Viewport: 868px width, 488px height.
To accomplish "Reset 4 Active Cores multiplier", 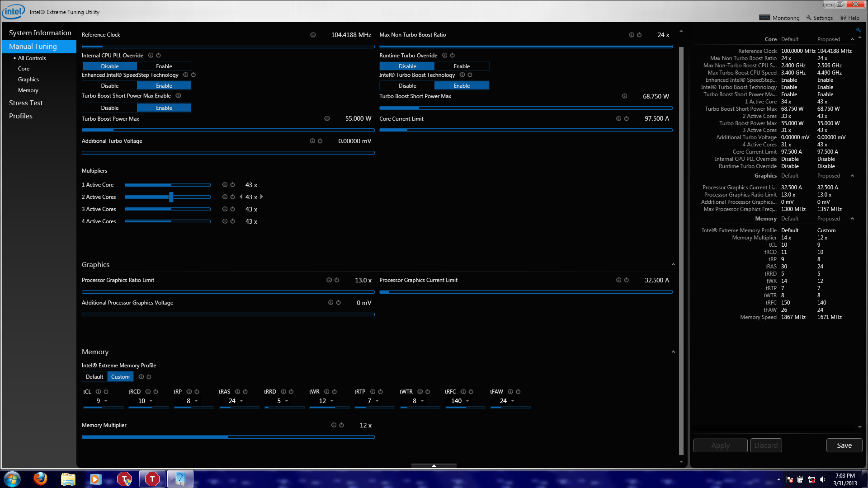I will click(232, 221).
